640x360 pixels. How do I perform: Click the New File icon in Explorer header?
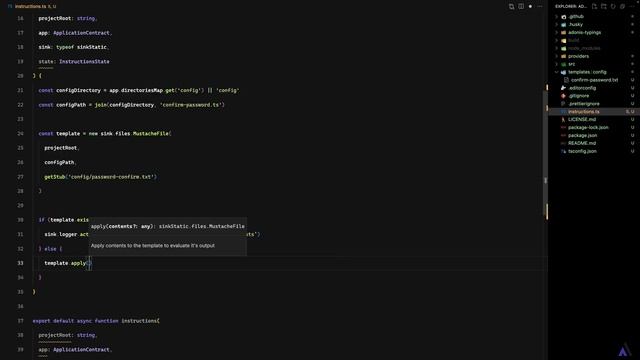click(x=594, y=7)
